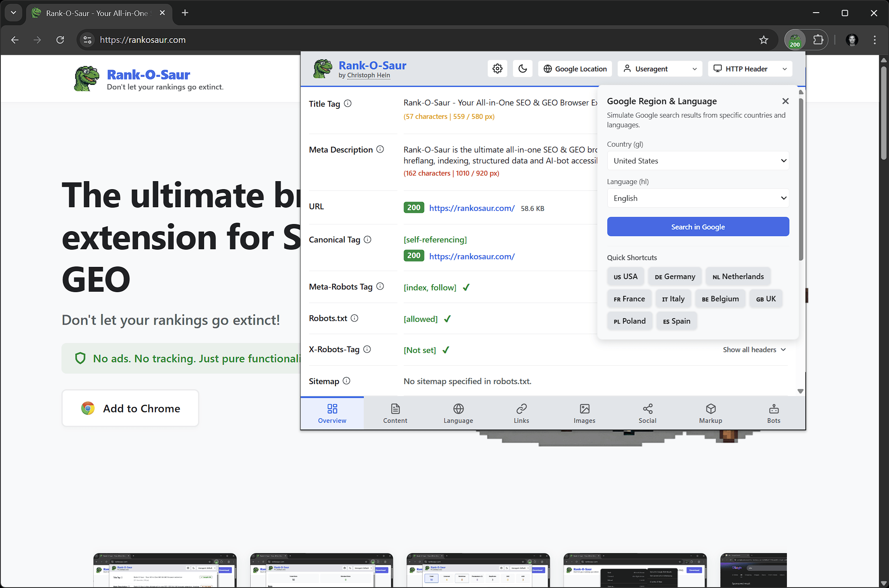Expand the HTTP Header dropdown

[x=750, y=69]
